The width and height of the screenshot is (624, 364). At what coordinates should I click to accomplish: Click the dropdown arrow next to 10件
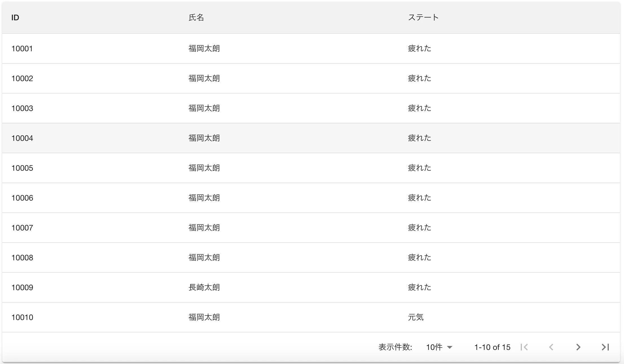tap(450, 347)
